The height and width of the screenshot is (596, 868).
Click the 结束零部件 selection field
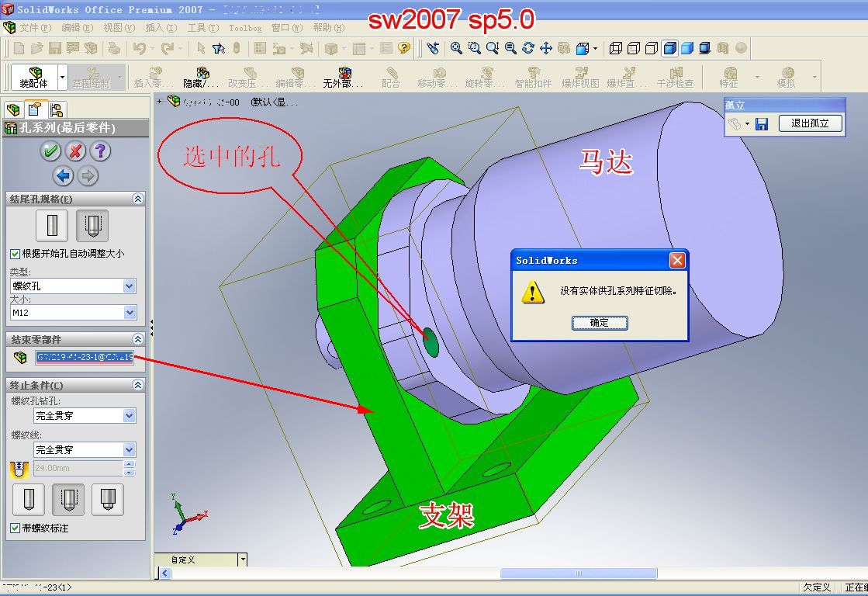click(x=85, y=357)
